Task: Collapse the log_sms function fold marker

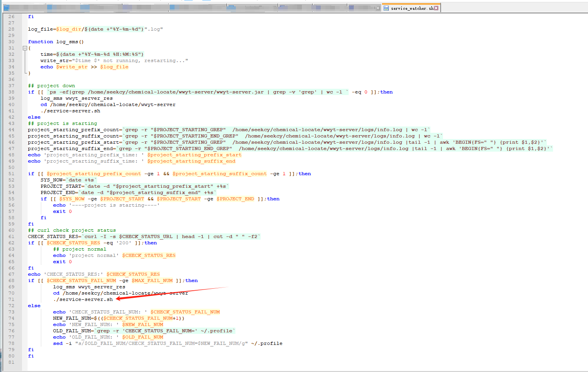Action: point(25,48)
